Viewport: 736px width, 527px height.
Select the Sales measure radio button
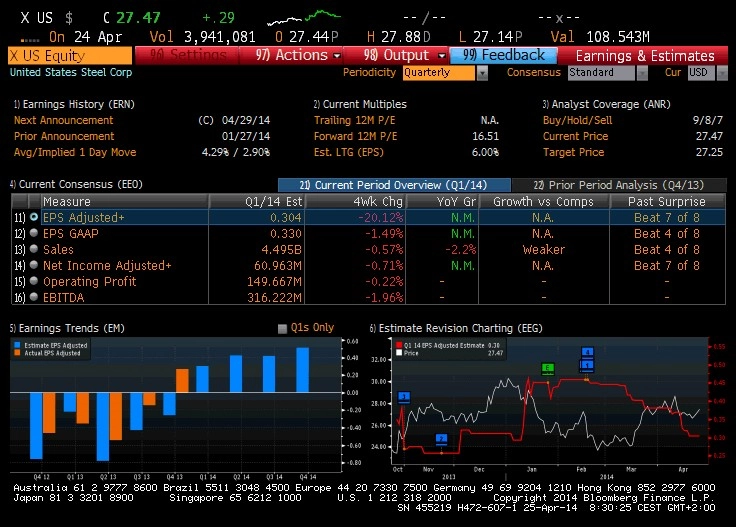click(x=34, y=249)
